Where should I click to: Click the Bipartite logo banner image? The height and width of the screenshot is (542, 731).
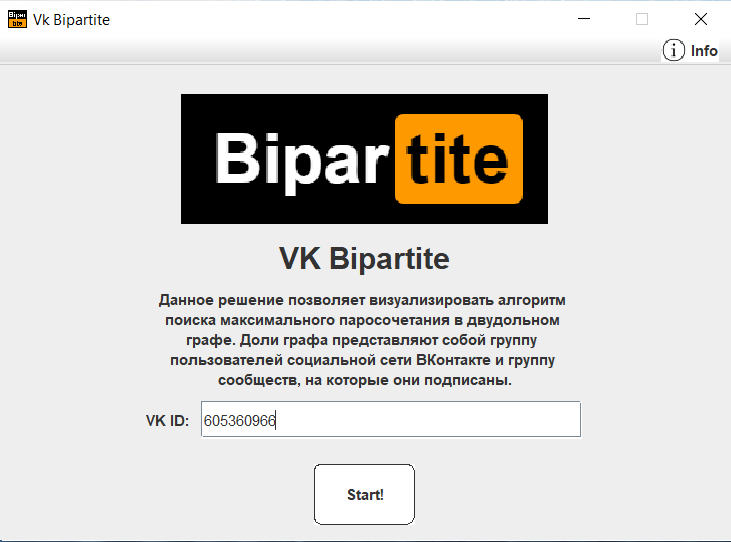coord(364,159)
